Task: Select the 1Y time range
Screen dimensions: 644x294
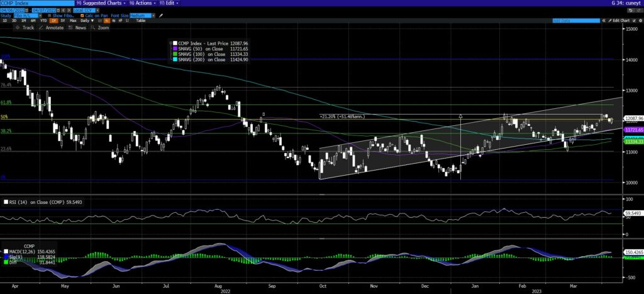Action: coord(54,21)
